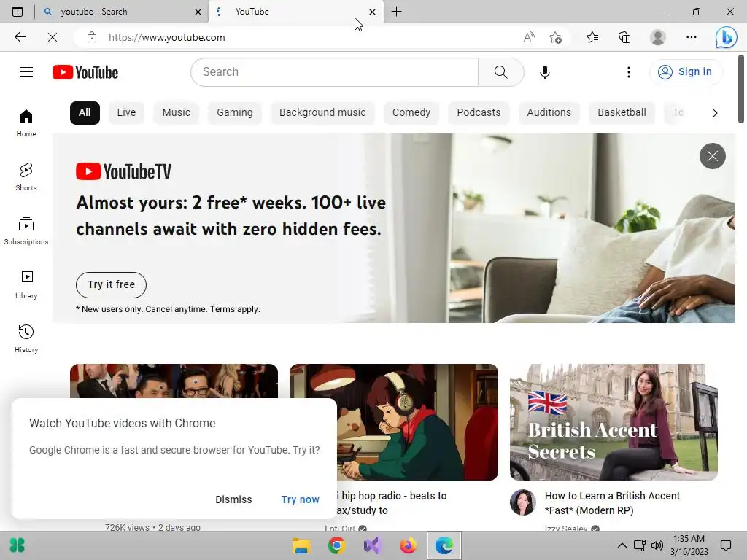Viewport: 747px width, 560px height.
Task: Open Shorts in sidebar
Action: [26, 176]
